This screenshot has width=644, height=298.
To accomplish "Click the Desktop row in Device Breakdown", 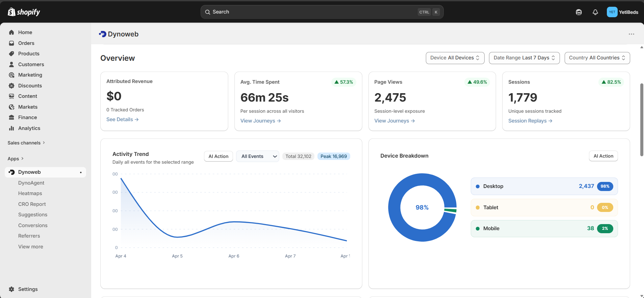I will pyautogui.click(x=544, y=186).
